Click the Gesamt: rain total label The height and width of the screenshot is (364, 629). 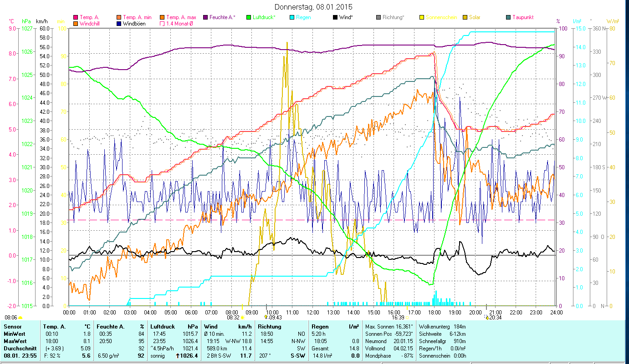click(321, 348)
